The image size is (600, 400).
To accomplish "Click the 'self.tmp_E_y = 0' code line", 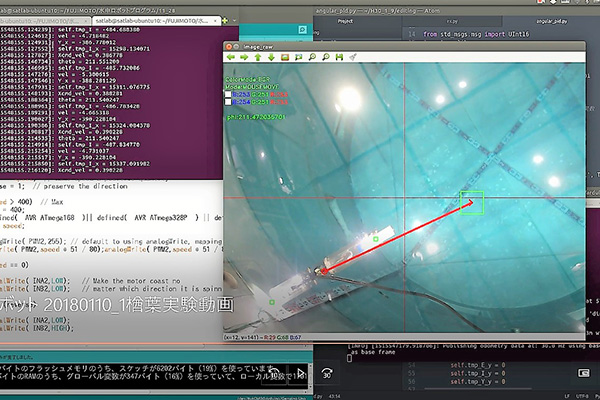I will 478,365.
